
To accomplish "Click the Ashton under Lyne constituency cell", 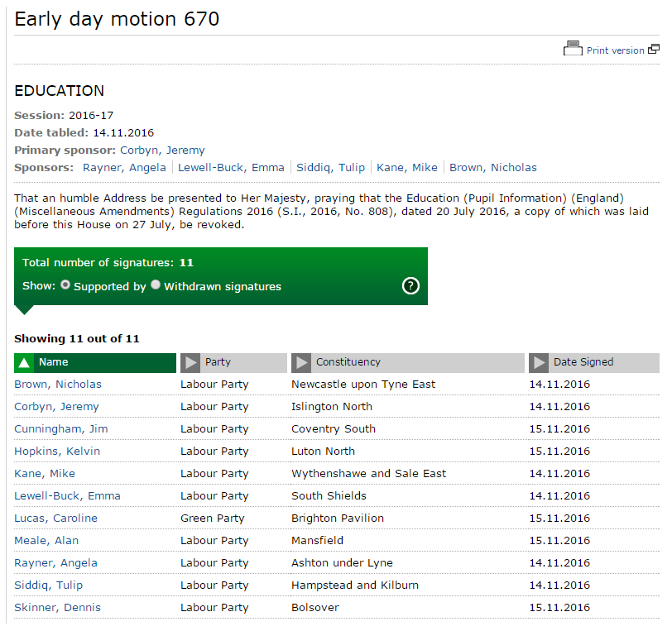I will (342, 563).
